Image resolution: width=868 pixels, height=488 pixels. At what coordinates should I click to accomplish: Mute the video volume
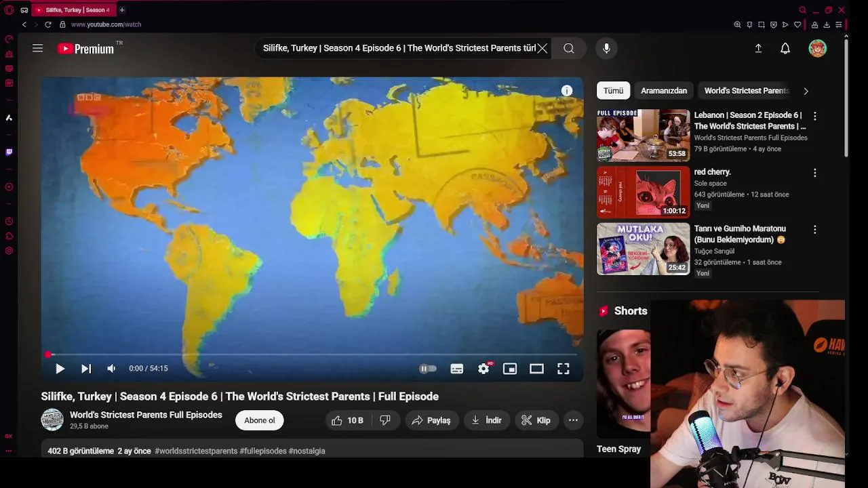[x=111, y=369]
